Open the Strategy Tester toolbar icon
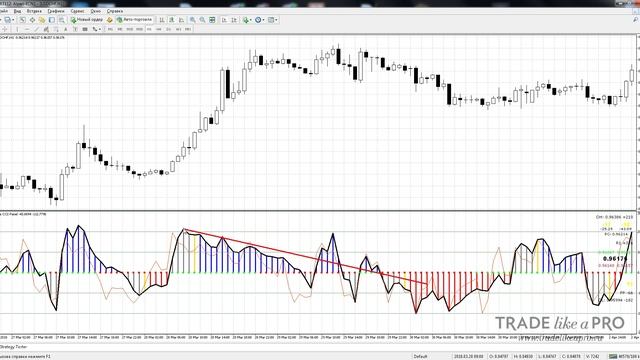 pyautogui.click(x=62, y=20)
